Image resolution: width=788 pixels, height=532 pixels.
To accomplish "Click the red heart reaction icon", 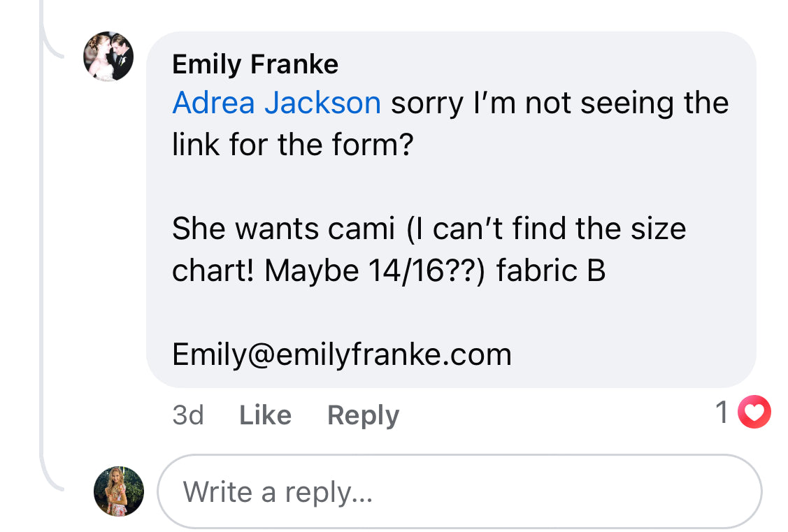I will click(x=754, y=412).
